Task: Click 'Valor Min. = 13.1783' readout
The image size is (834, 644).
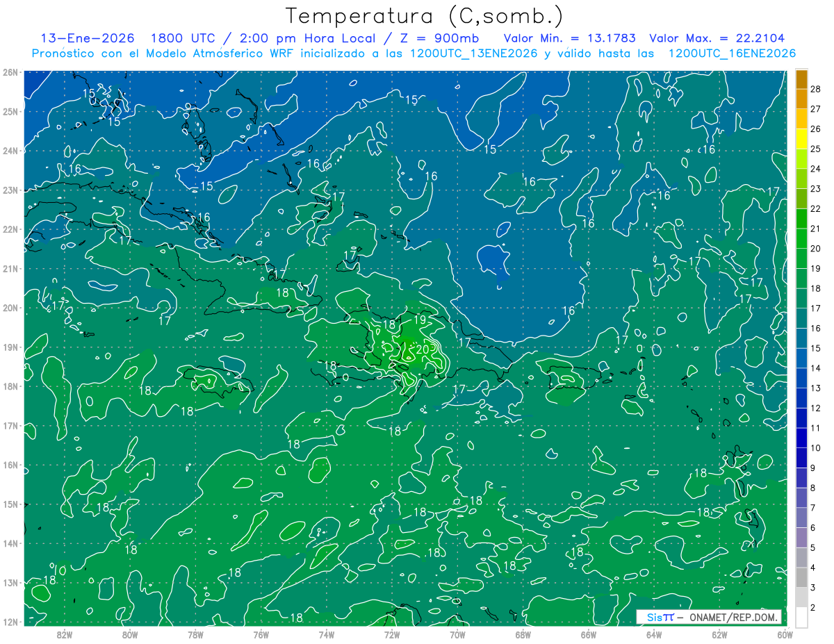Action: tap(570, 38)
